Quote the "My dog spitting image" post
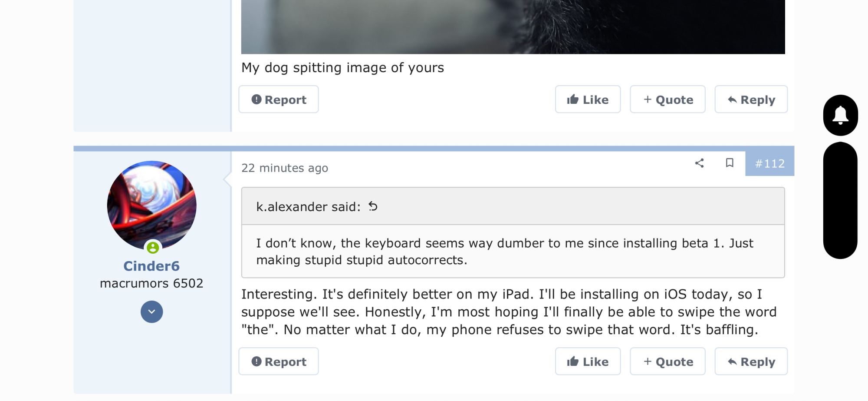The image size is (868, 401). 667,99
